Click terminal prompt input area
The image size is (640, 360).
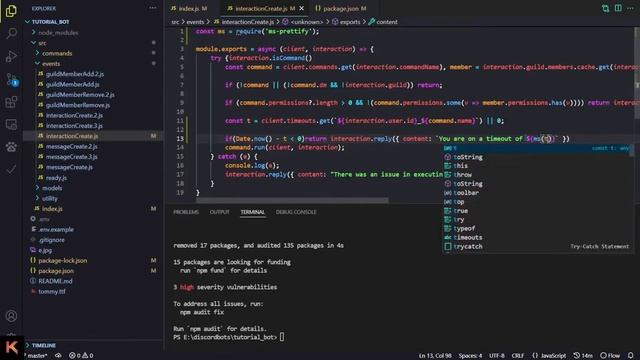click(x=282, y=337)
